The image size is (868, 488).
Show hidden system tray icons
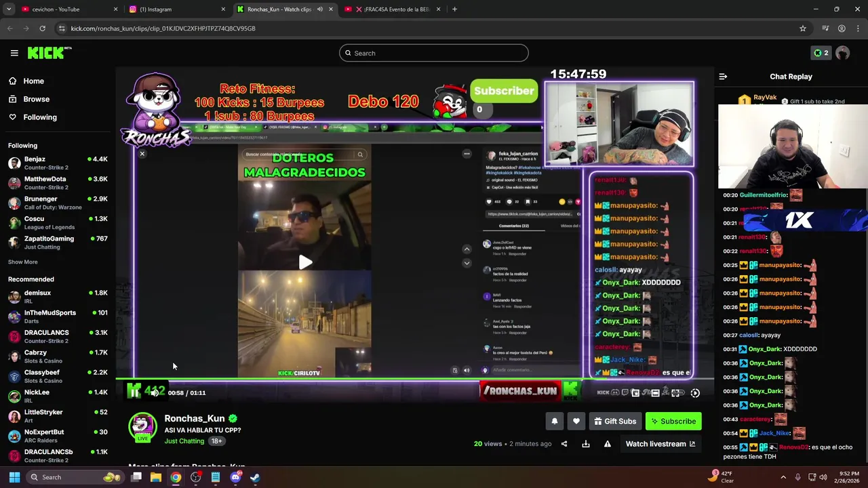click(783, 477)
